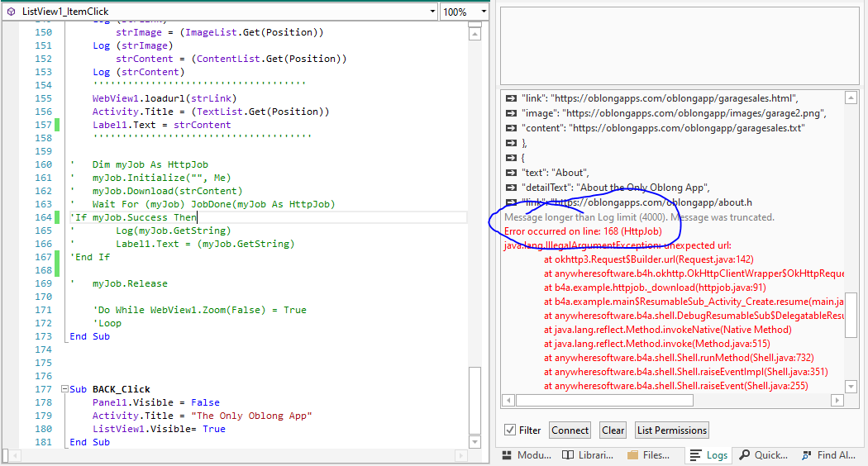This screenshot has height=466, width=868.
Task: Click the Modules tab icon
Action: pos(507,455)
